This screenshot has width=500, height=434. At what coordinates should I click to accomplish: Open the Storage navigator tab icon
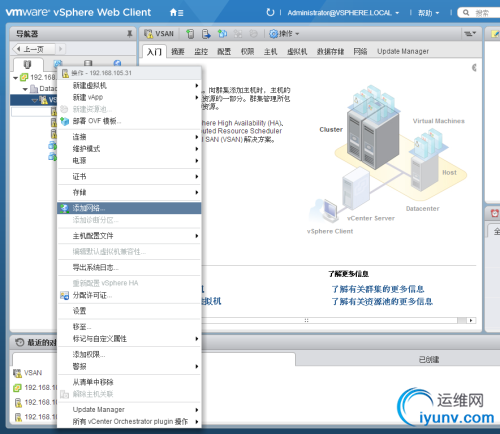pyautogui.click(x=88, y=63)
